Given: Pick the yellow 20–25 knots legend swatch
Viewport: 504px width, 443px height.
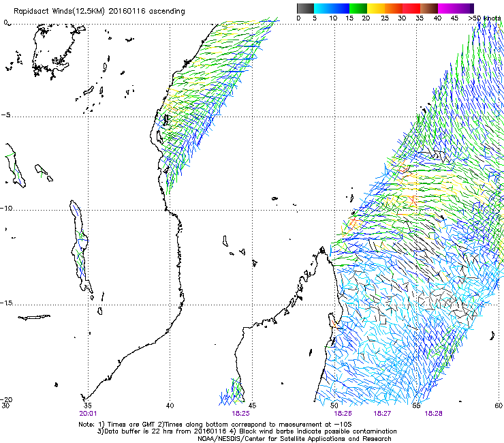Looking at the screenshot, I should pos(375,8).
